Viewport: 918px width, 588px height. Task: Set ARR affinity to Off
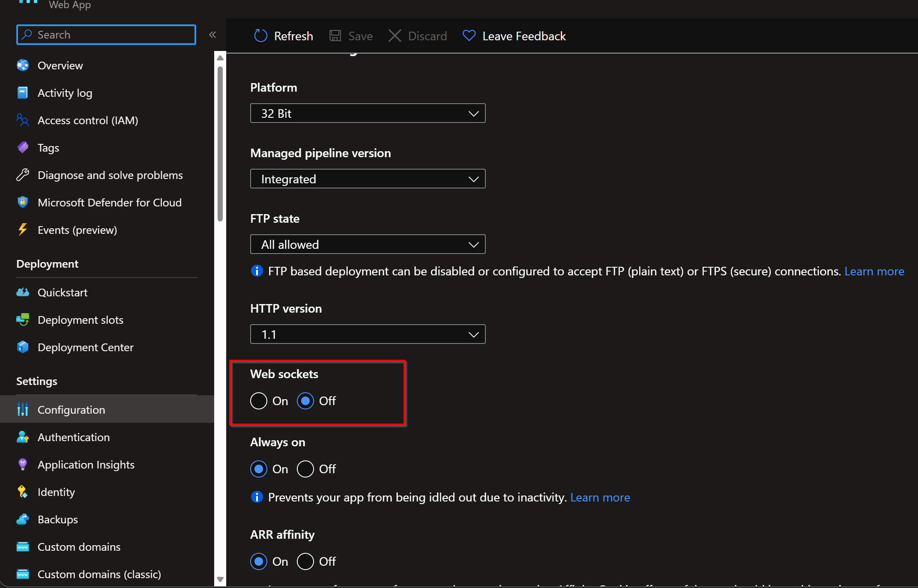click(x=305, y=561)
